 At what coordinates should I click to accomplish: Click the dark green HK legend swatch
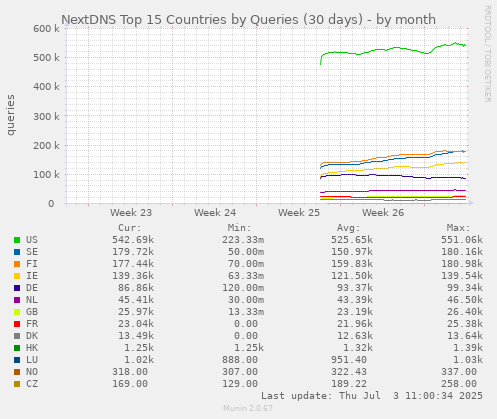point(17,348)
